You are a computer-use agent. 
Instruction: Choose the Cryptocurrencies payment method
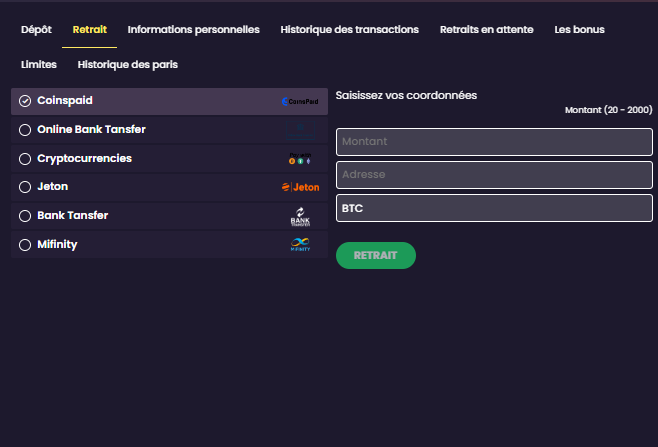pos(26,159)
